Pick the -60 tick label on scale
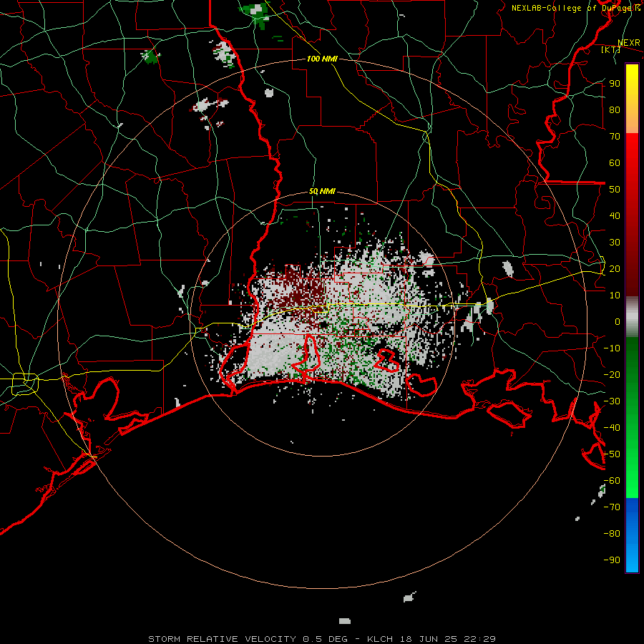Image resolution: width=644 pixels, height=644 pixels. click(612, 481)
